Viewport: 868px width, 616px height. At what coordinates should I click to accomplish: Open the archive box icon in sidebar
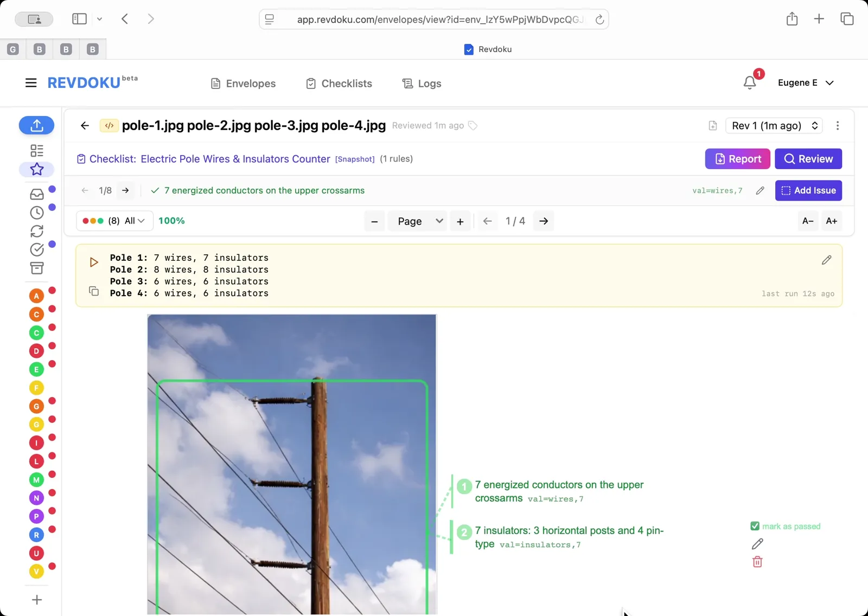pos(36,268)
